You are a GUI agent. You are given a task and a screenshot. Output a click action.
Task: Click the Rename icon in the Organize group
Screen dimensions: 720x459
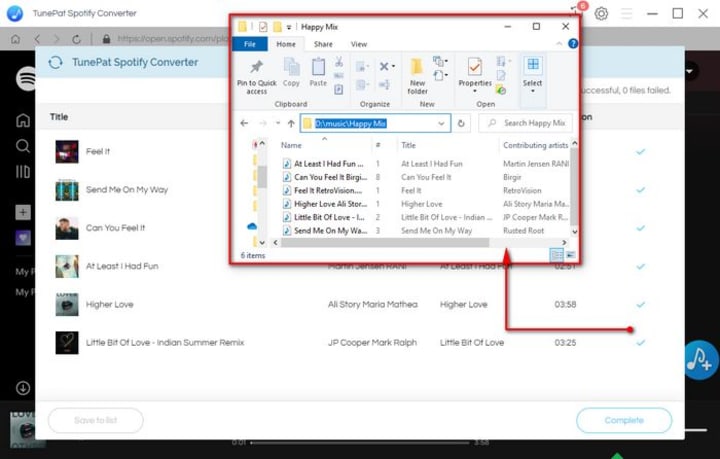coord(384,84)
